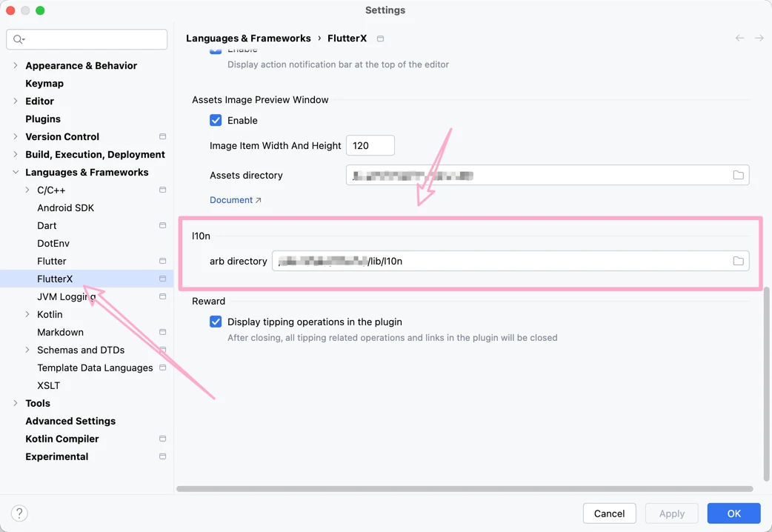This screenshot has width=772, height=532.
Task: Open help with the question mark icon
Action: 19,513
